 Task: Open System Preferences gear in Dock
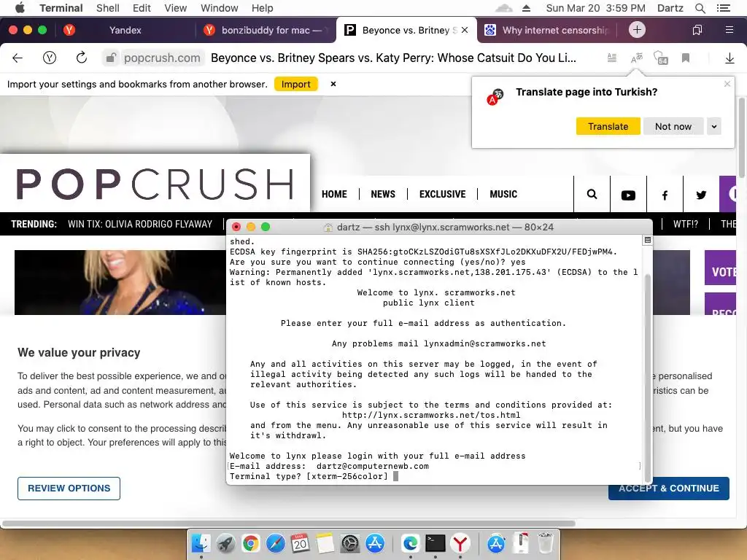350,542
